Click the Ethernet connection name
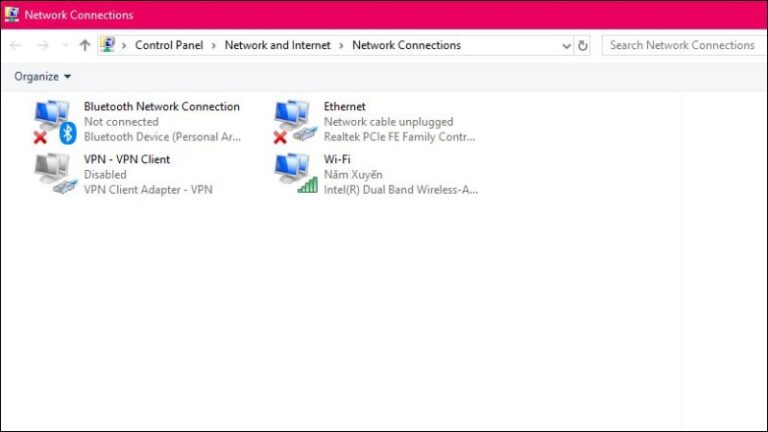Viewport: 768px width, 432px height. [344, 106]
